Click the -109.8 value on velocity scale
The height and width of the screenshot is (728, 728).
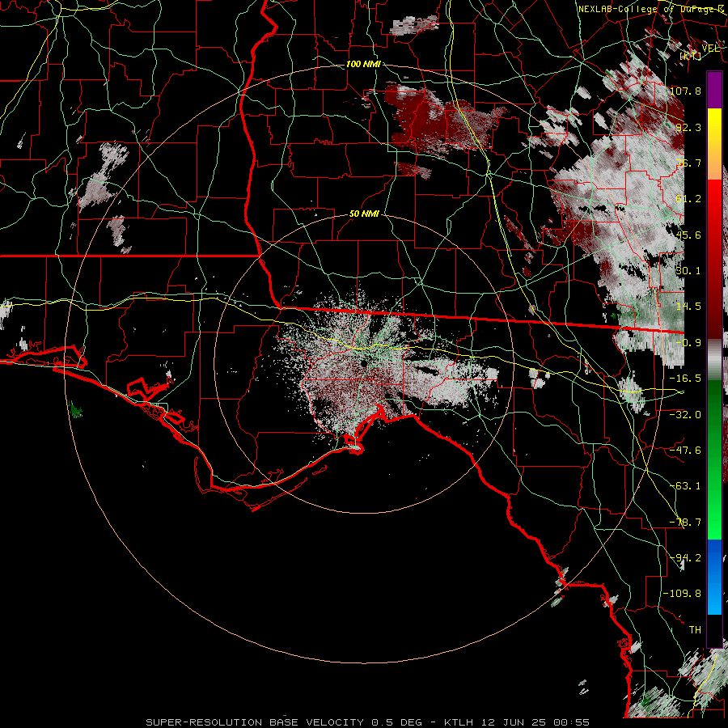[x=683, y=594]
